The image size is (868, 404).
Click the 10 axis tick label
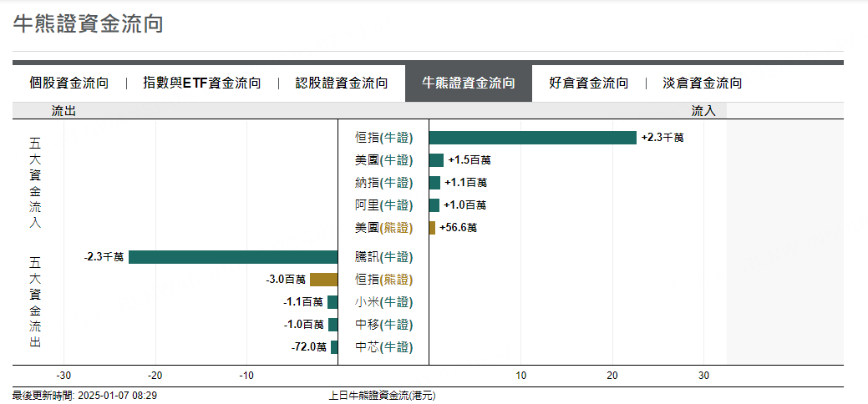click(x=521, y=376)
